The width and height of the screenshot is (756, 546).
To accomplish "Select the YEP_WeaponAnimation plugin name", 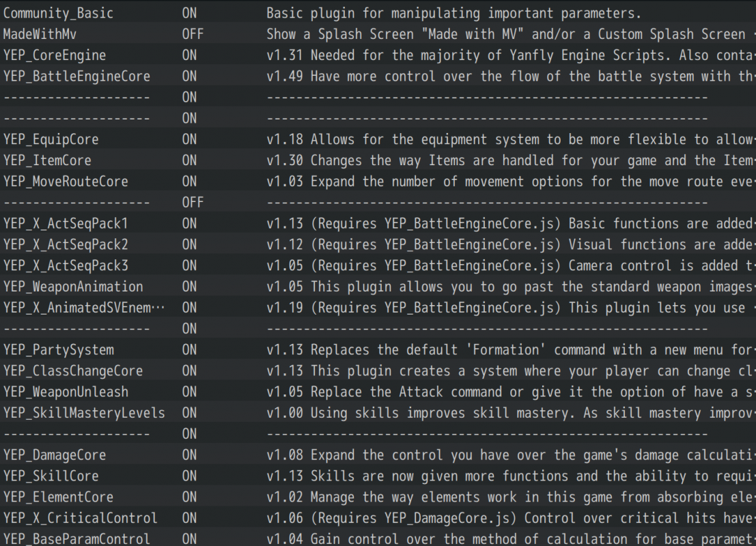I will 73,287.
